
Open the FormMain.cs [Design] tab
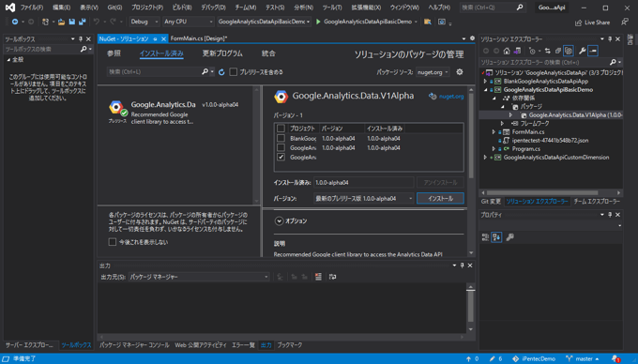tap(199, 38)
